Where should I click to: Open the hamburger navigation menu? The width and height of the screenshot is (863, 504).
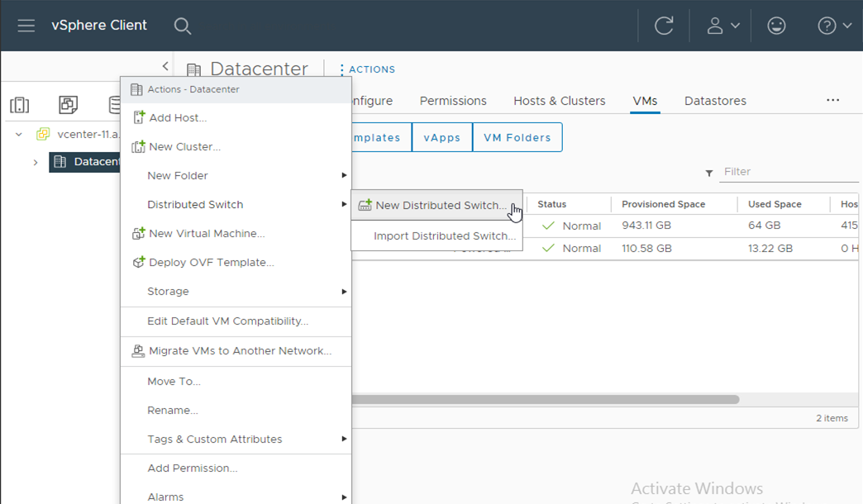pyautogui.click(x=26, y=26)
